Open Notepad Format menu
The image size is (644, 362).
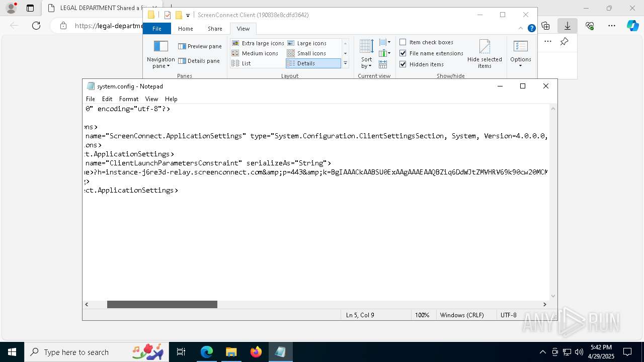[129, 99]
